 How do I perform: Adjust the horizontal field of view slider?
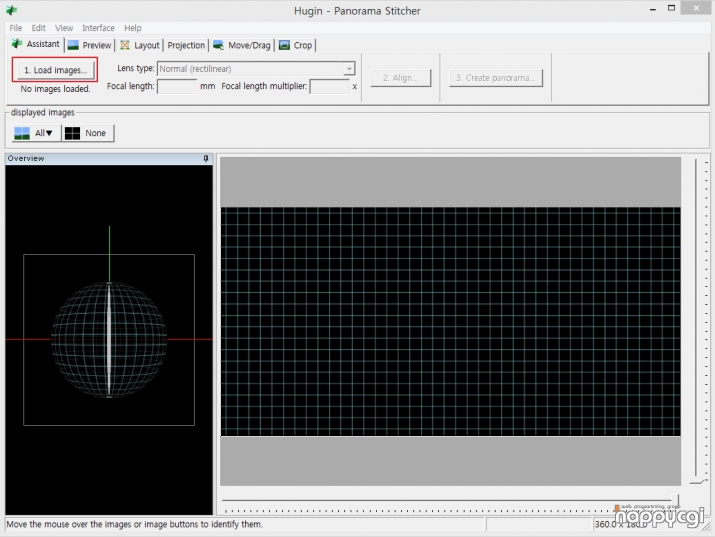(x=675, y=500)
